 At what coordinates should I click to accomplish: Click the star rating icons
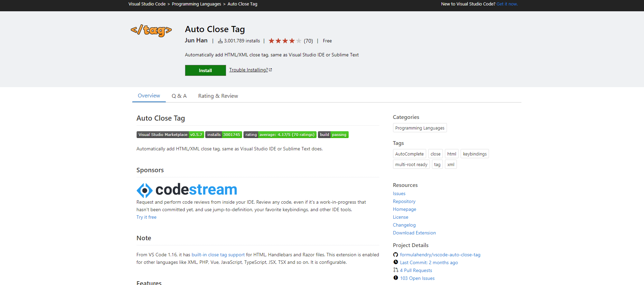pos(285,41)
